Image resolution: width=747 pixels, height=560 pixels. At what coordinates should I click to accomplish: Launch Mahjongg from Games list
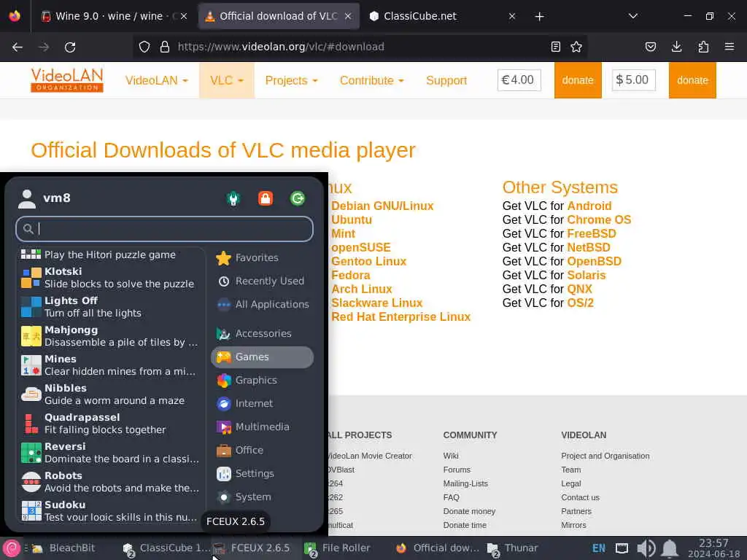click(111, 336)
